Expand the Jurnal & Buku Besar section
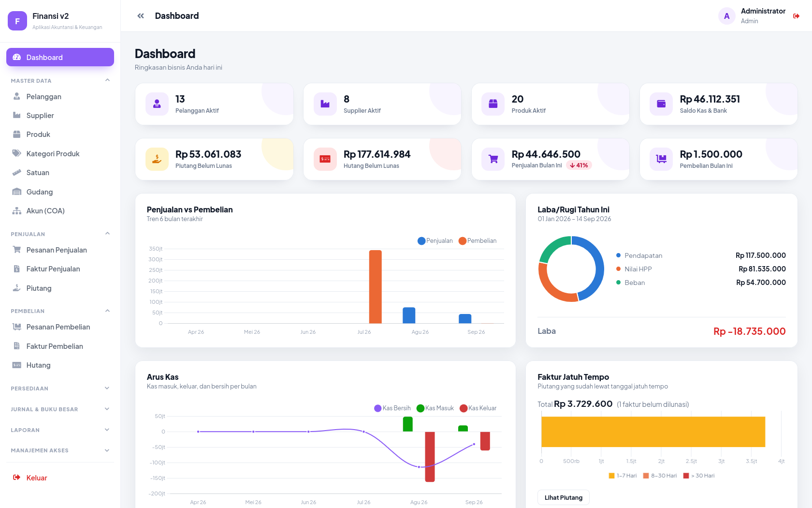812x508 pixels. [60, 409]
